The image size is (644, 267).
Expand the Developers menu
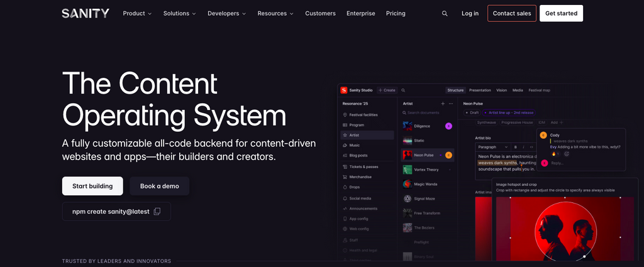tap(226, 14)
